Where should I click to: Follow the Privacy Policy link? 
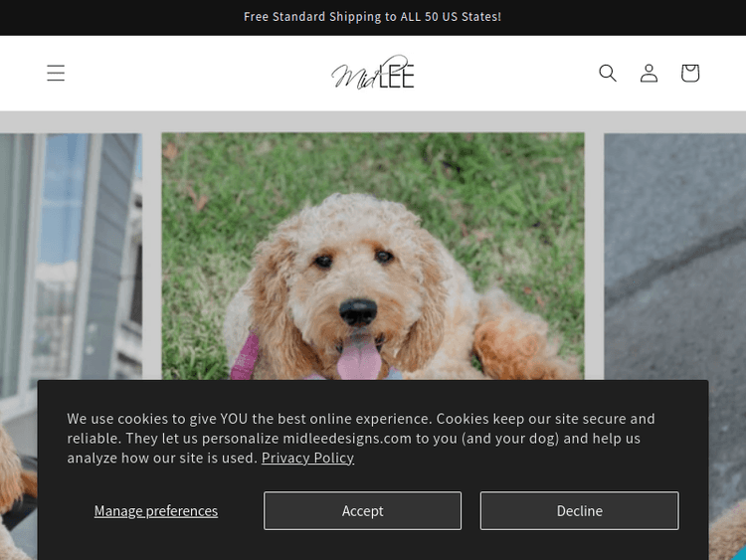pos(307,458)
